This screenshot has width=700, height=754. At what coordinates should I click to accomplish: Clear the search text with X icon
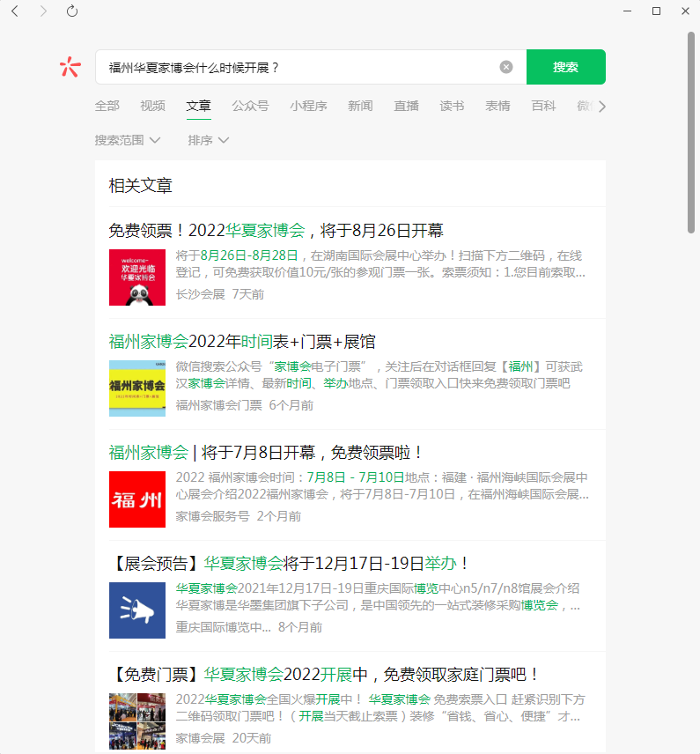click(x=505, y=67)
